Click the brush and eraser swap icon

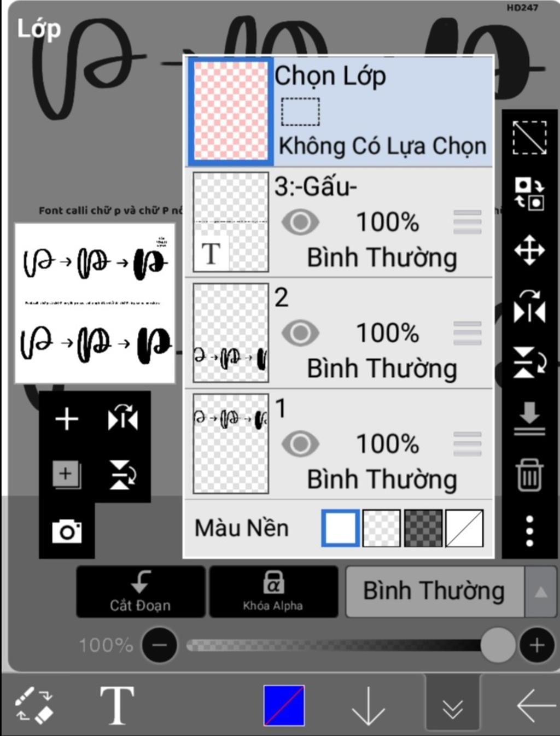(34, 705)
